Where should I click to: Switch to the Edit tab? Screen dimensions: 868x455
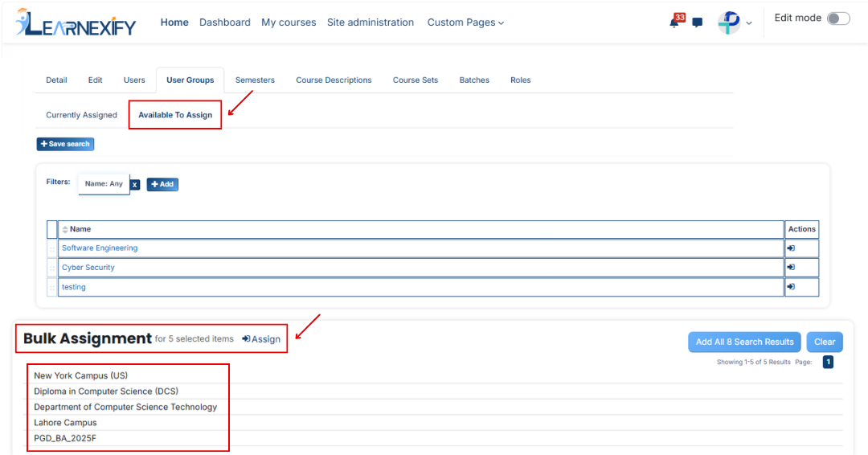[95, 80]
